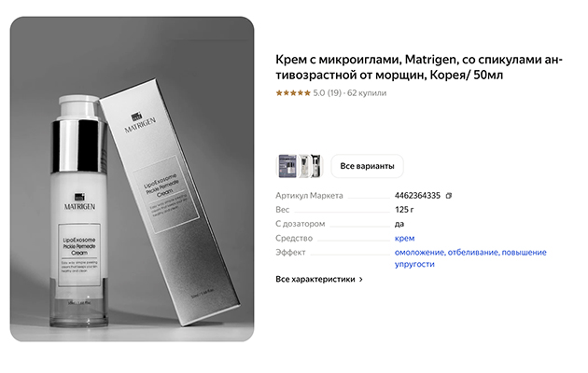The image size is (588, 373).
Task: Click the article number 4462364335
Action: [x=417, y=196]
